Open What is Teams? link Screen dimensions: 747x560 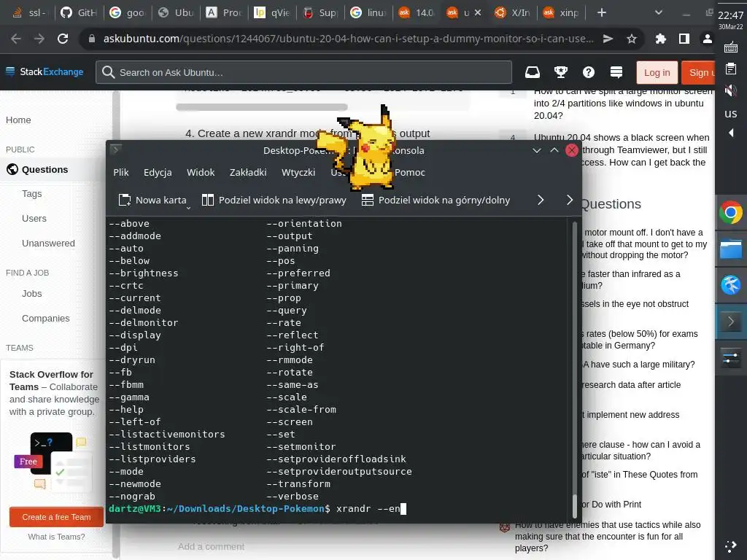(x=56, y=537)
